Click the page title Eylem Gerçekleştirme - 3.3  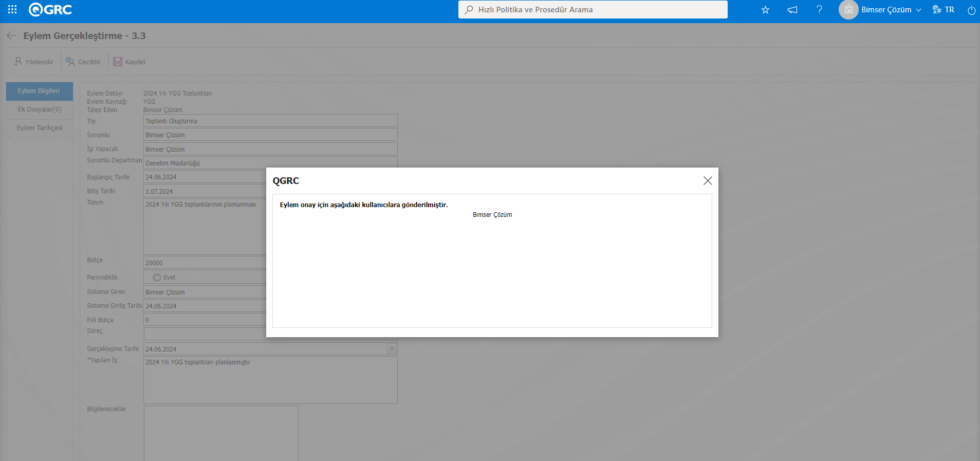click(84, 35)
